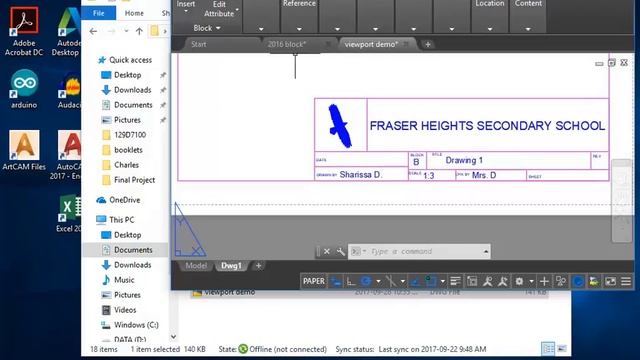Click Workspace Switching gear icon
This screenshot has width=640, height=360.
pyautogui.click(x=519, y=281)
